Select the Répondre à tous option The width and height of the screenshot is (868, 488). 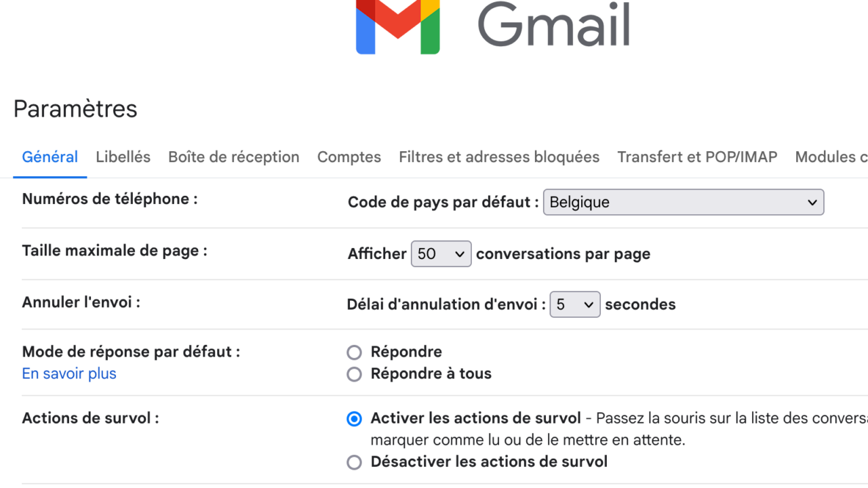tap(354, 374)
